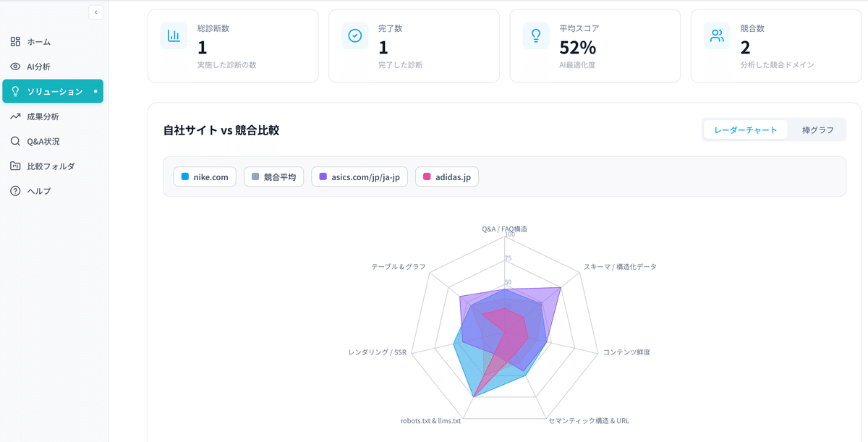Click the ソリューション lightbulb icon

point(14,91)
